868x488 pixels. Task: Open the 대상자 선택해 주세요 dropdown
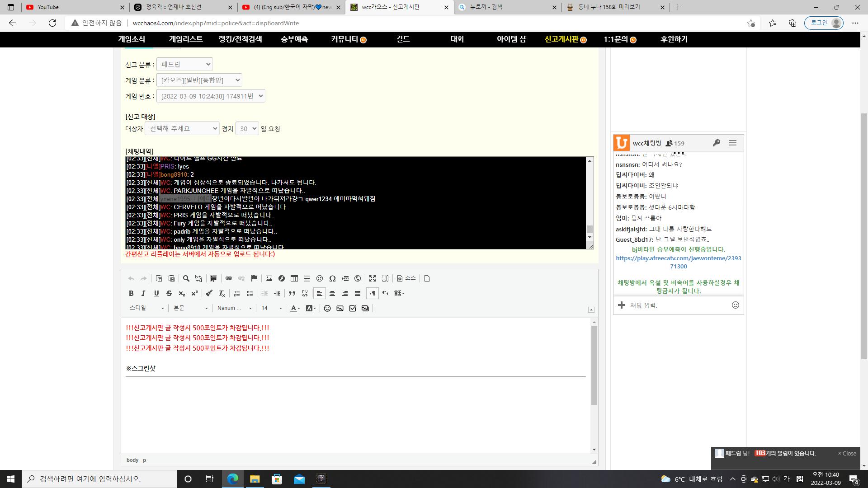[x=182, y=128]
